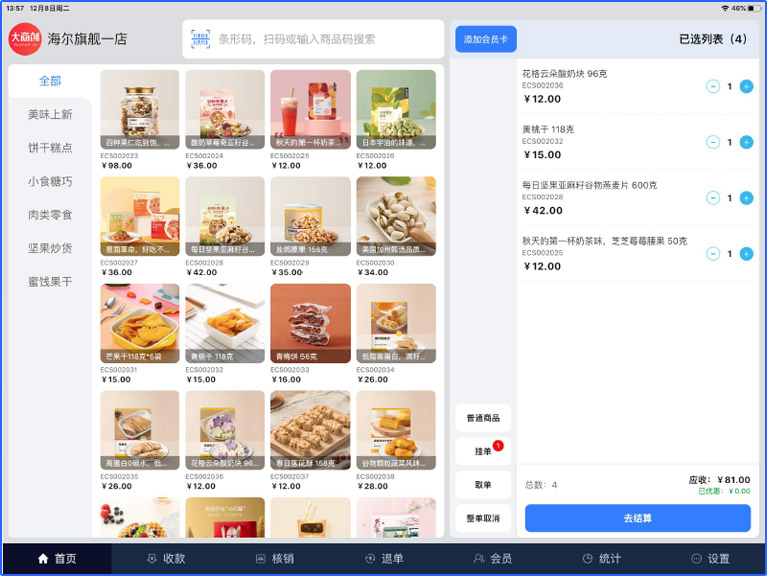Add product ECS002026 thumbnail
Screen dimensions: 767x576
(x=396, y=110)
